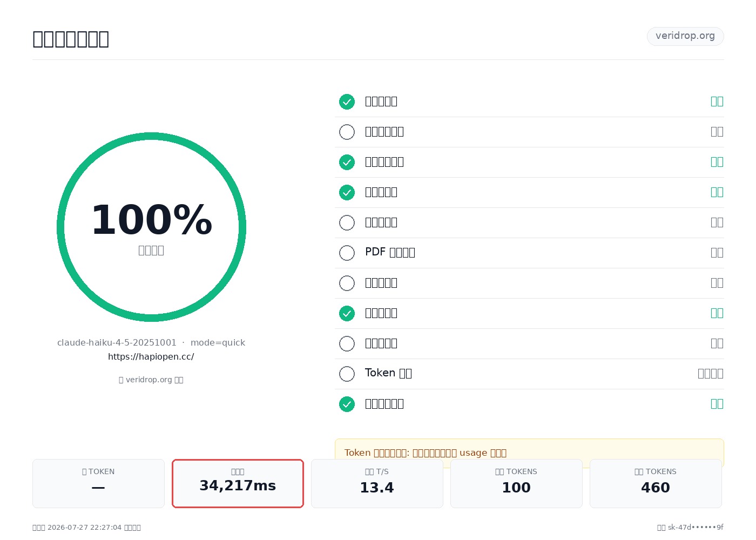Screen dimensions: 756x540
Task: Click the last green checkmark in the checklist
Action: click(x=347, y=404)
